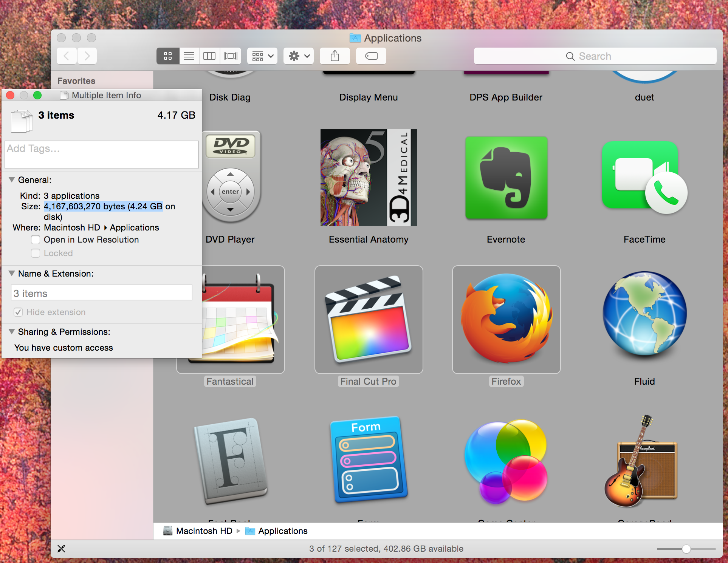Viewport: 728px width, 563px height.
Task: Click the '3 applications' Kind value
Action: [x=71, y=196]
